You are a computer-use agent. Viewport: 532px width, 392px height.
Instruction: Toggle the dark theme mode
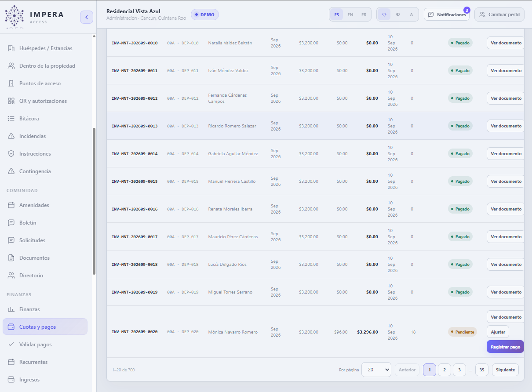click(398, 15)
